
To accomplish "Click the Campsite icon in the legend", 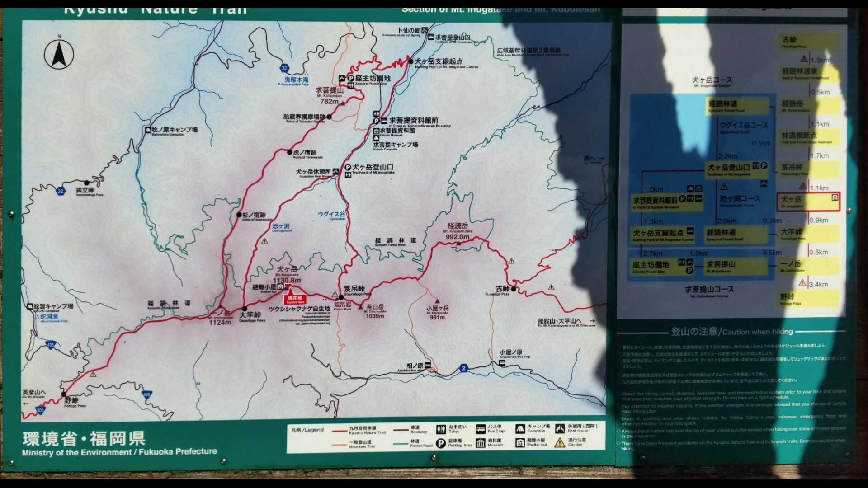I will click(x=520, y=429).
